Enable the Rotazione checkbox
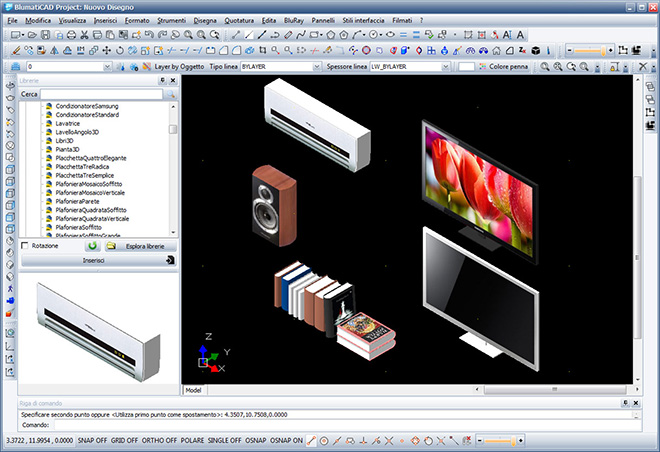660x452 pixels. click(25, 245)
